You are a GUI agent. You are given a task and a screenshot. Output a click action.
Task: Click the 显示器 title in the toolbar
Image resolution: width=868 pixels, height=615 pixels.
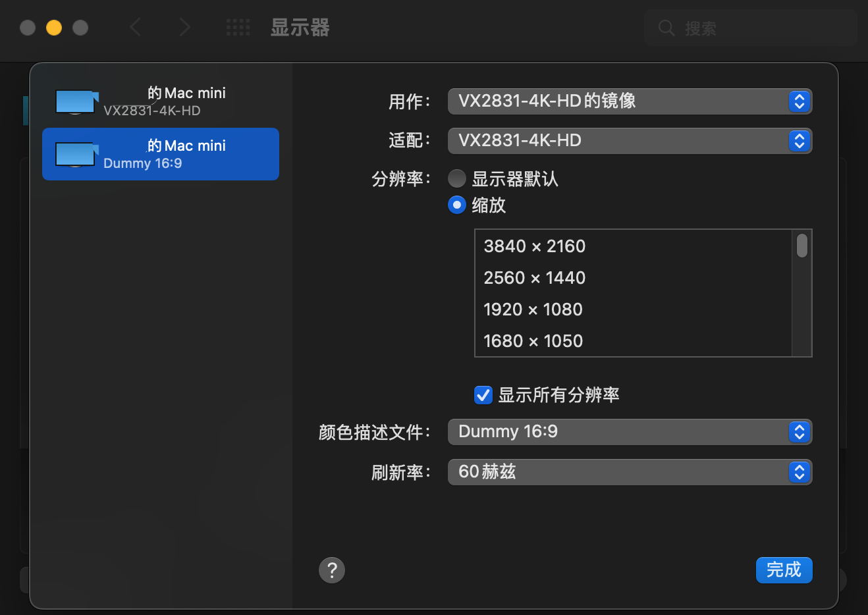pos(300,28)
